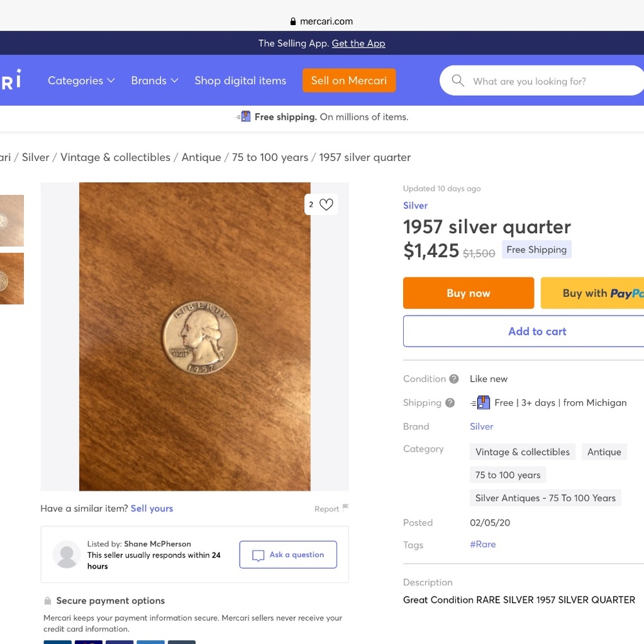The width and height of the screenshot is (644, 644).
Task: Click the Shipping help question mark
Action: click(451, 402)
